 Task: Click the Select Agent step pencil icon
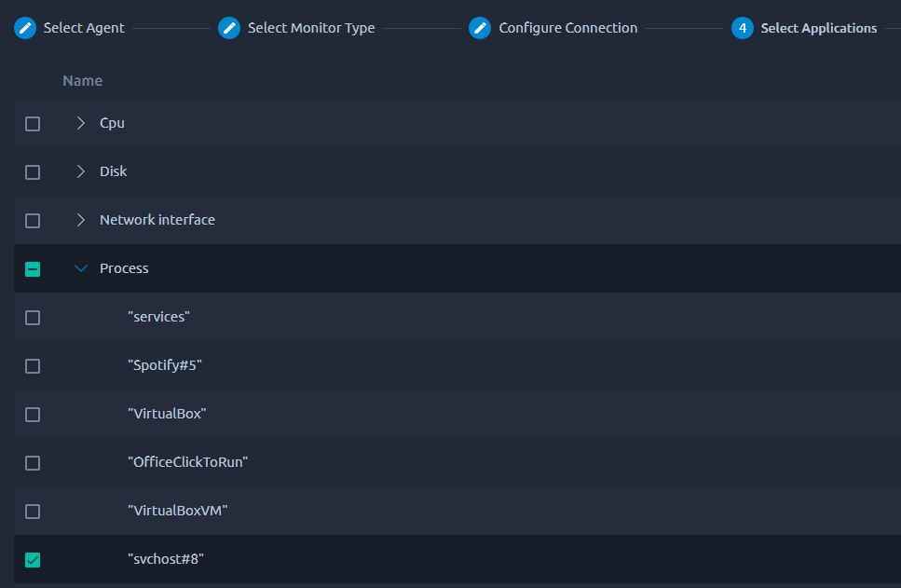click(25, 28)
